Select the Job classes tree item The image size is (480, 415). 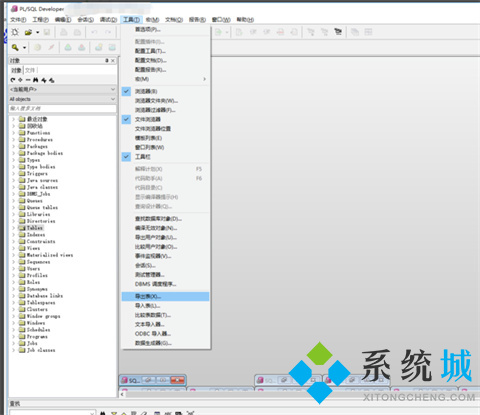pos(41,350)
